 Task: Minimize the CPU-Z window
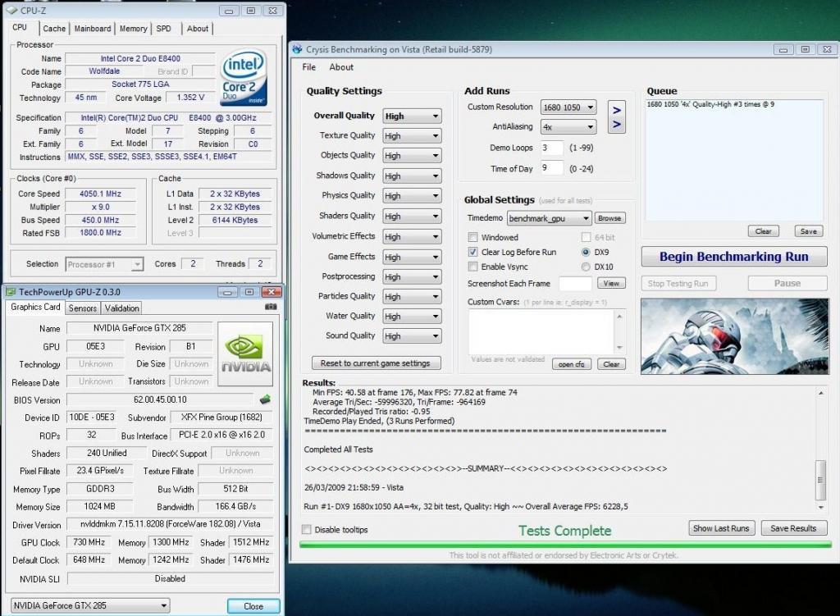(230, 11)
